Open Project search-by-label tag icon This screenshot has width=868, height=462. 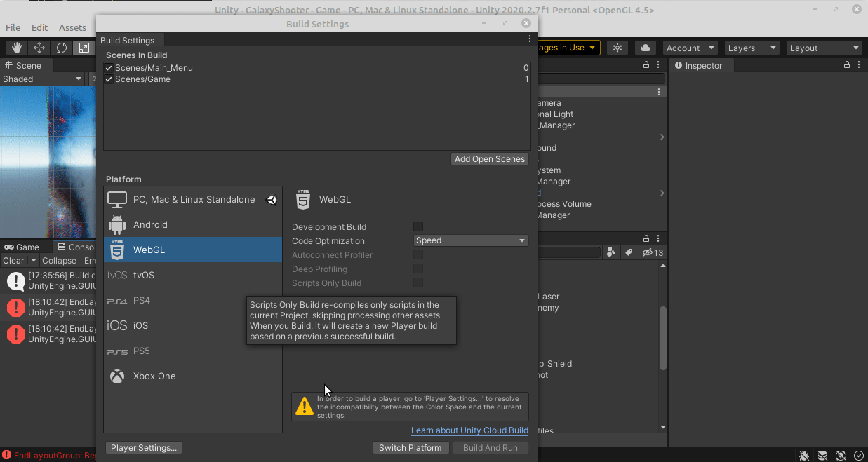(629, 252)
